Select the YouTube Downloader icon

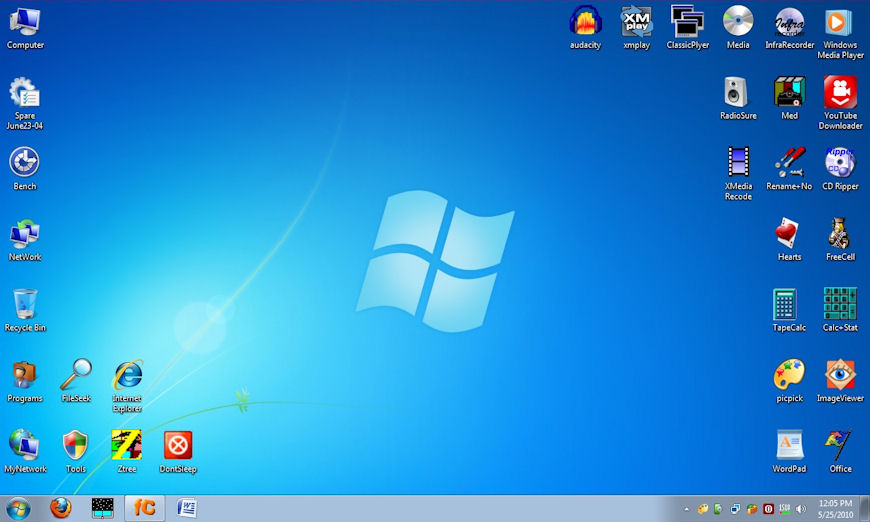841,104
